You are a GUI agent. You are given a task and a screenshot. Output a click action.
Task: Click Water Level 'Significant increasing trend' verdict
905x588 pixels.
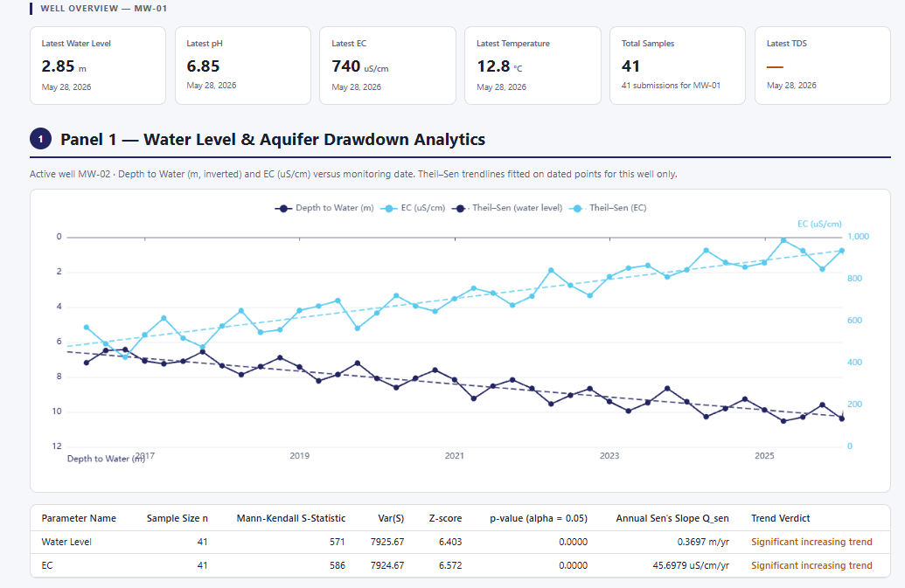pyautogui.click(x=811, y=542)
